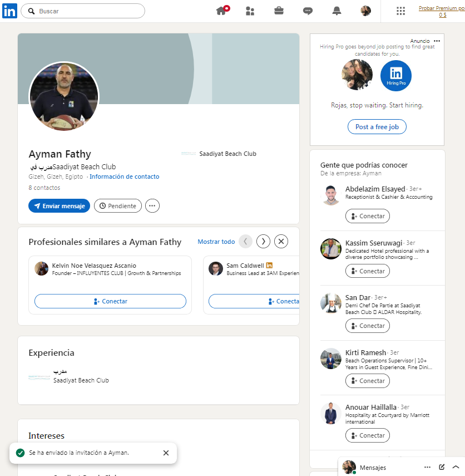Go to next similar professionals arrow
The height and width of the screenshot is (476, 465).
coord(263,242)
